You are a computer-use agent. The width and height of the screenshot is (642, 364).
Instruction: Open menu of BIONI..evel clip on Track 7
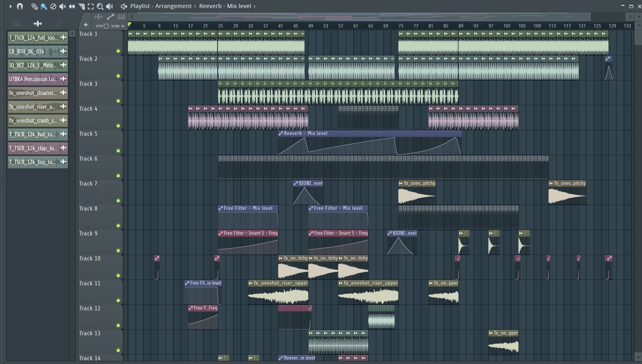[x=296, y=183]
